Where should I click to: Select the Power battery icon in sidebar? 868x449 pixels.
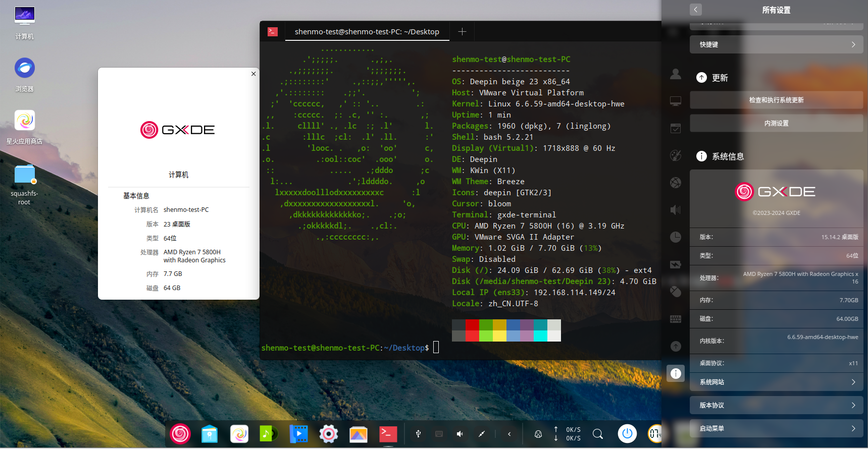(676, 264)
